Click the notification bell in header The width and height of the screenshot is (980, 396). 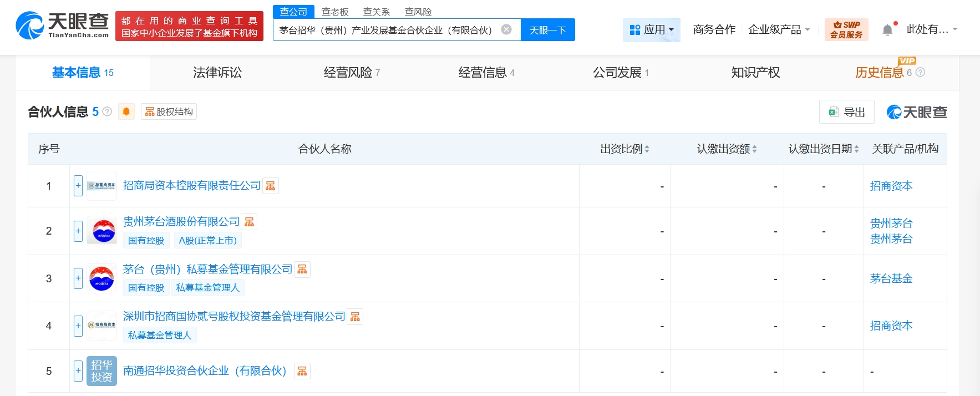click(x=887, y=30)
